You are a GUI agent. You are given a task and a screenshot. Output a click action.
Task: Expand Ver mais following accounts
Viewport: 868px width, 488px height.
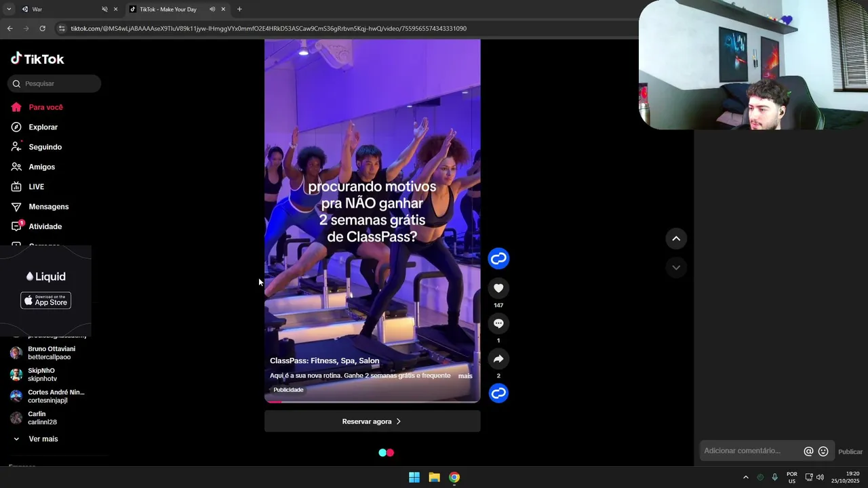pyautogui.click(x=36, y=439)
